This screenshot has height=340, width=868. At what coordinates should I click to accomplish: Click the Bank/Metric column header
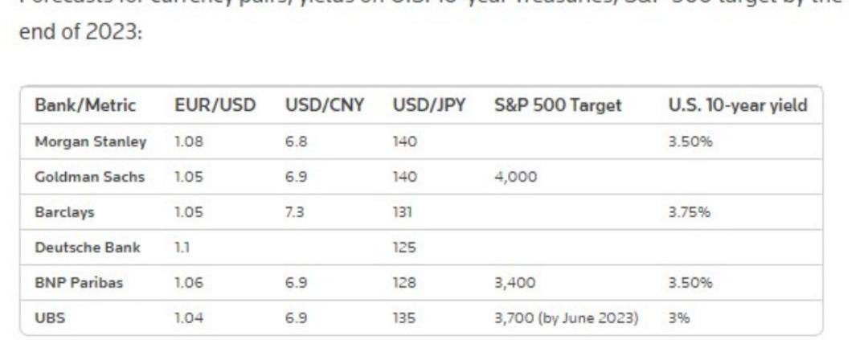pyautogui.click(x=85, y=105)
